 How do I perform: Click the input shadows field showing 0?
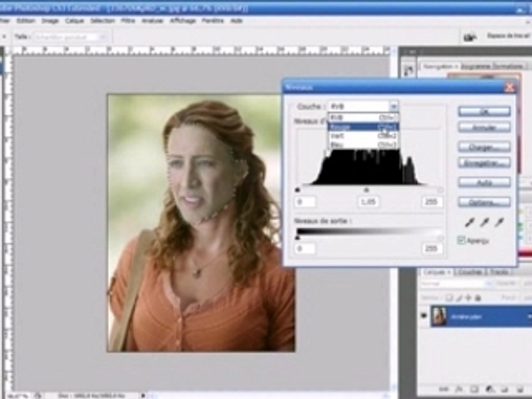304,202
